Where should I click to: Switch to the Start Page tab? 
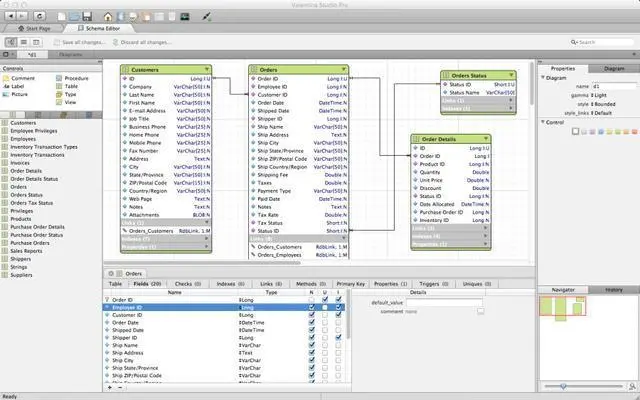click(34, 29)
